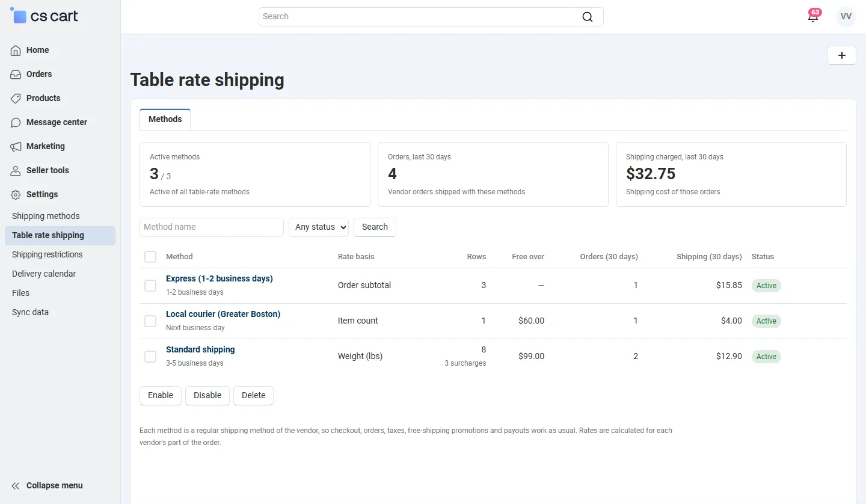Open Delivery calendar in the sidebar
The width and height of the screenshot is (866, 504).
(x=60, y=274)
